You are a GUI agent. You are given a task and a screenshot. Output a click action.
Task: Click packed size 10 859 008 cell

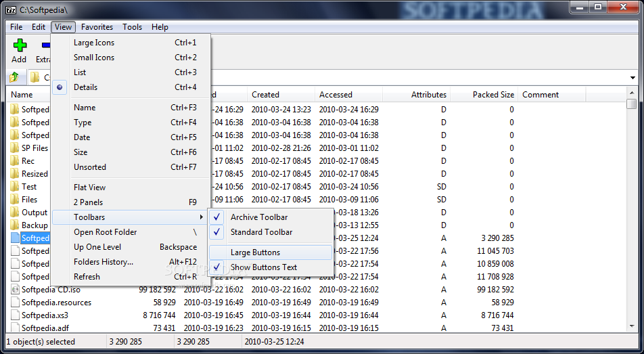pos(495,263)
